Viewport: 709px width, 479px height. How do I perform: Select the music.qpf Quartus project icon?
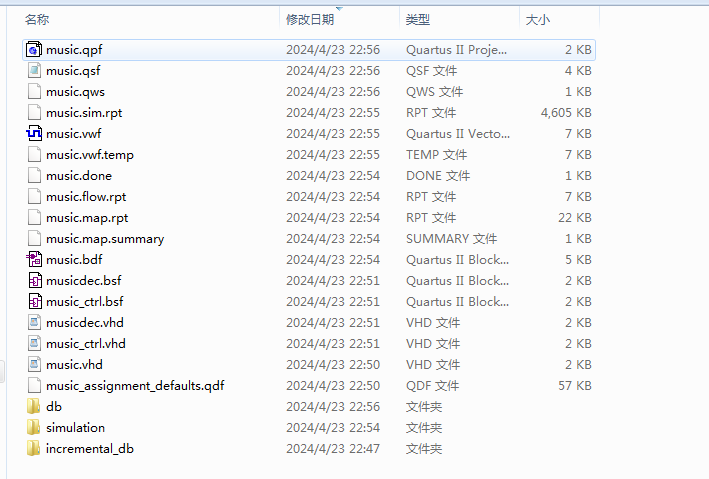[x=34, y=49]
